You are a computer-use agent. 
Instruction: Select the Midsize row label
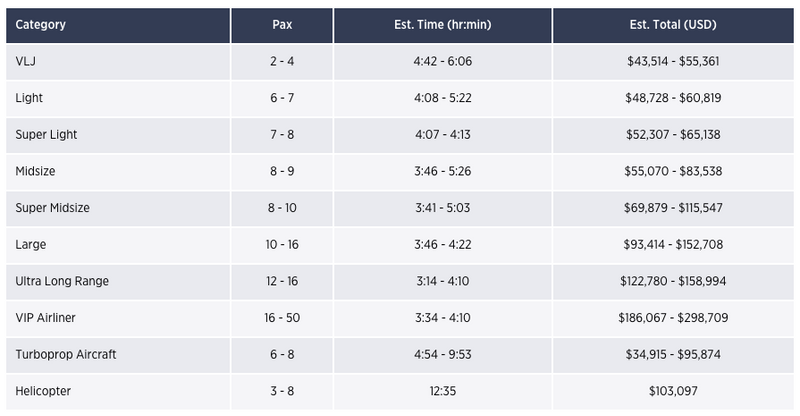point(35,171)
